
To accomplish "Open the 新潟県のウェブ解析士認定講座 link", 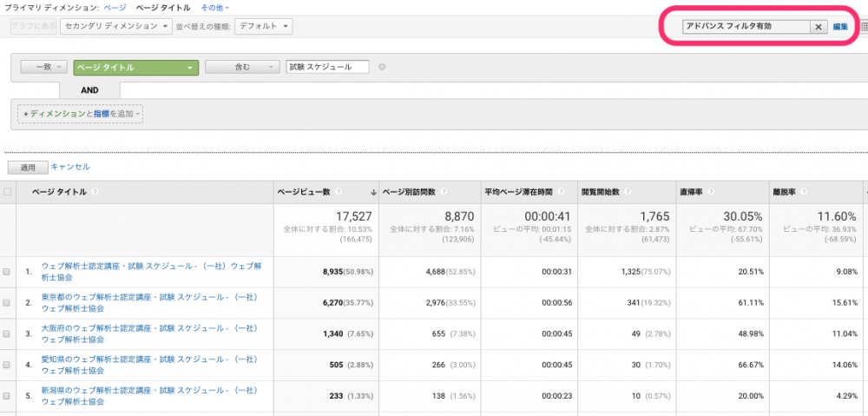I will (149, 396).
